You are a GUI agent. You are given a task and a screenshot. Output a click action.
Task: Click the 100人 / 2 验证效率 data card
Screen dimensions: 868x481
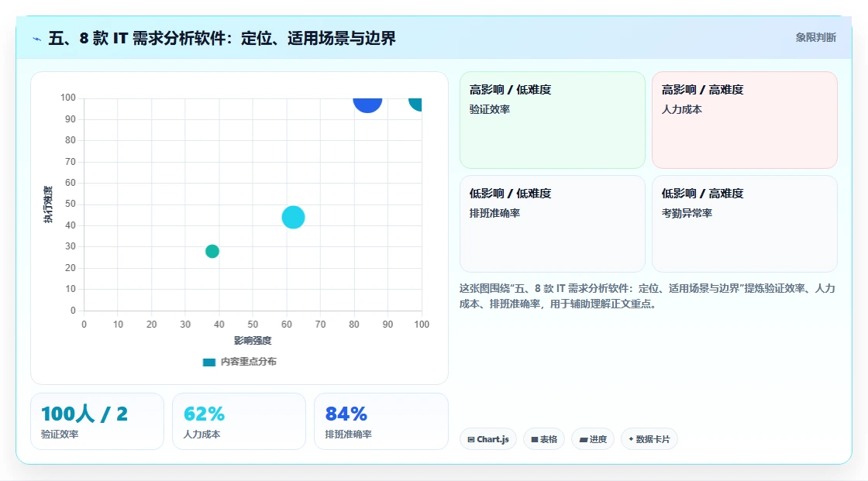pyautogui.click(x=98, y=421)
